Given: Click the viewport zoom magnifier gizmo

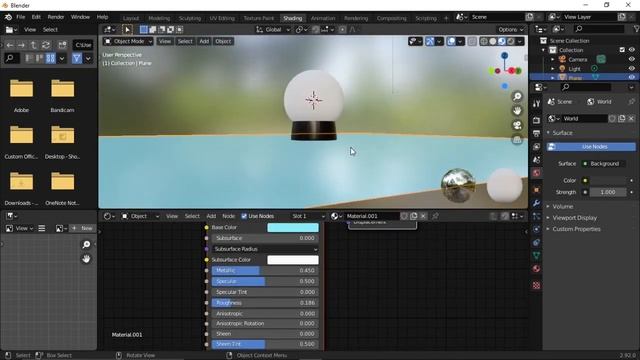Looking at the screenshot, I should point(517,96).
